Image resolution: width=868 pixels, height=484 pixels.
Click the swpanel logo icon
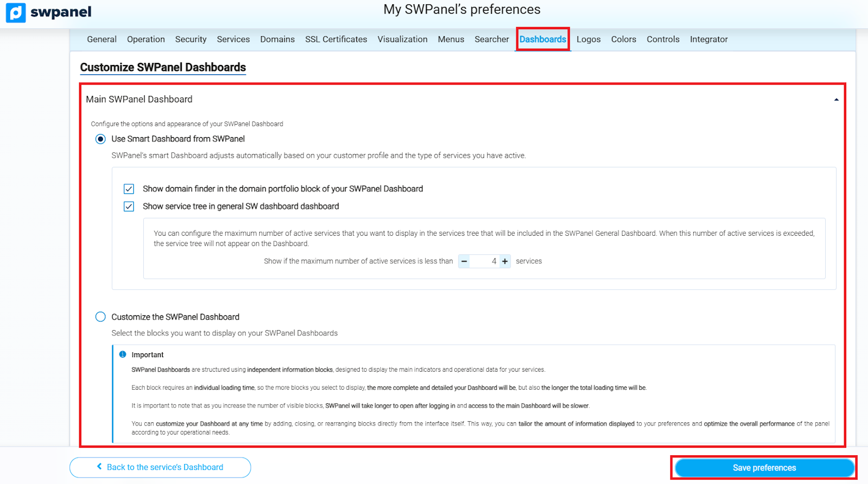click(16, 12)
